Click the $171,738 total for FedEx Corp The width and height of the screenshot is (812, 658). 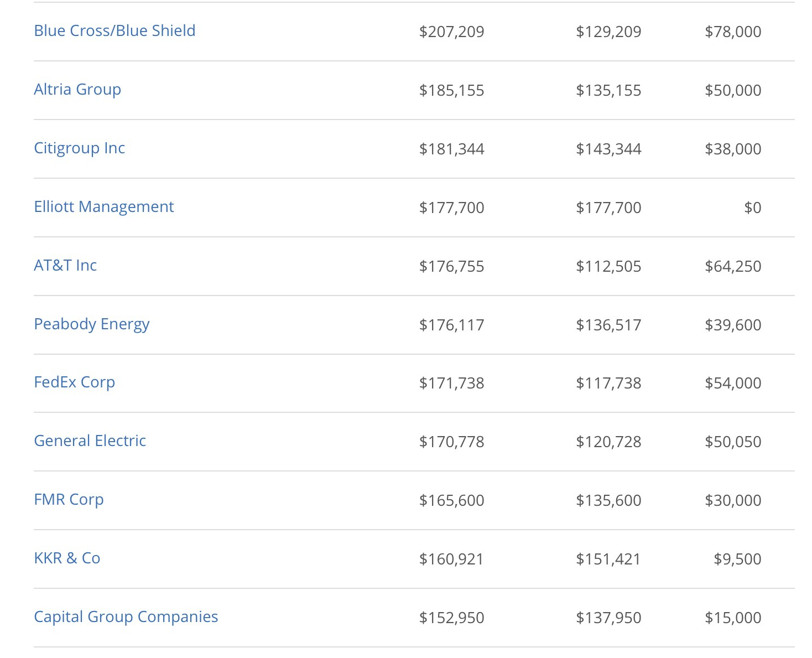point(451,384)
